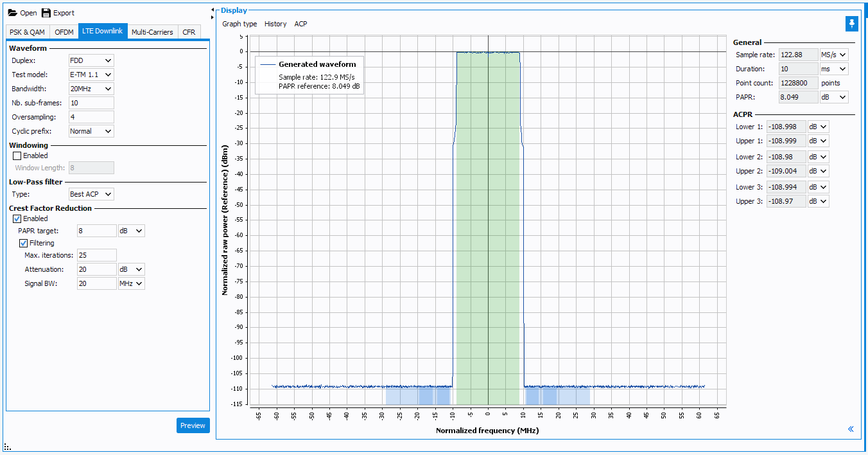Click the Max. iterations field
Viewport: 868px width, 455px height.
(x=97, y=255)
